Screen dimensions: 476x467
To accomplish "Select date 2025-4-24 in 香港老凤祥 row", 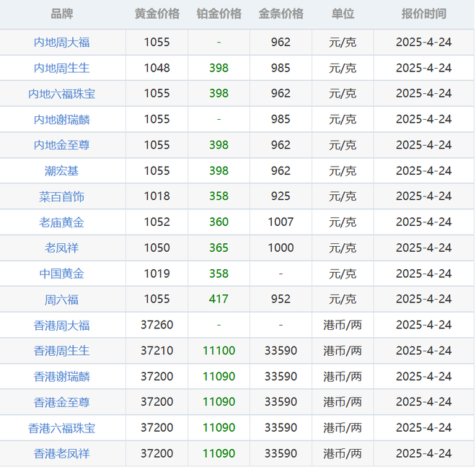I will pyautogui.click(x=424, y=453).
